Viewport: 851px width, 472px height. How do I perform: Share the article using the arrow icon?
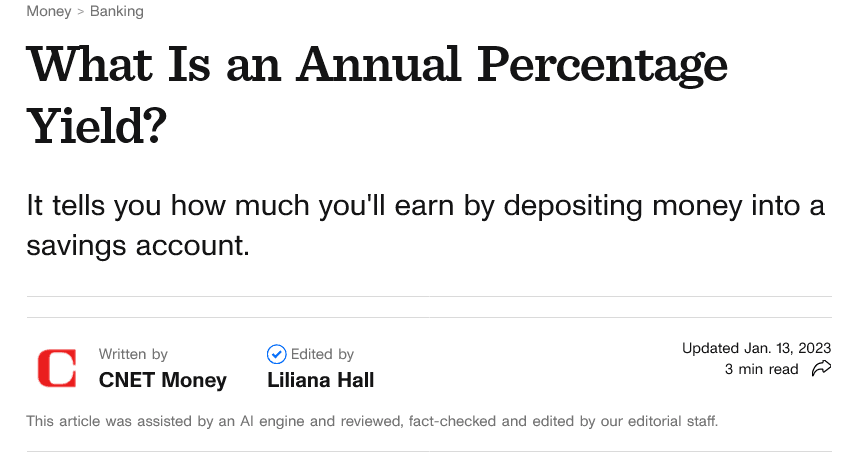tap(821, 368)
